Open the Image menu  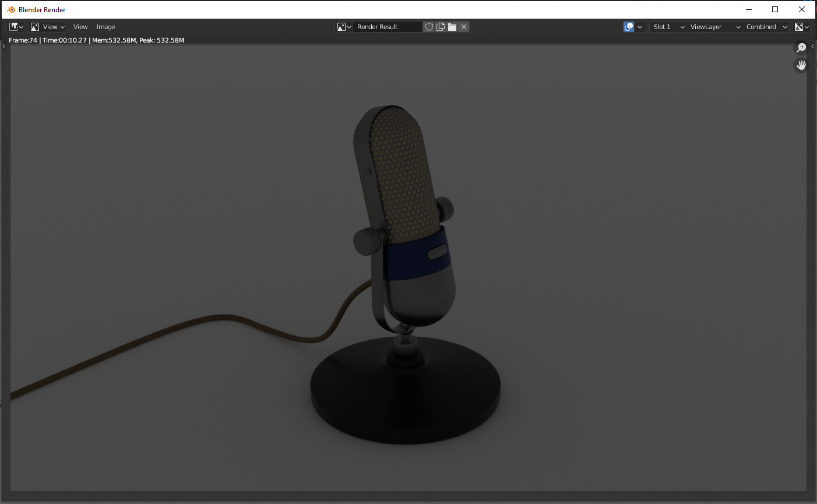point(105,27)
